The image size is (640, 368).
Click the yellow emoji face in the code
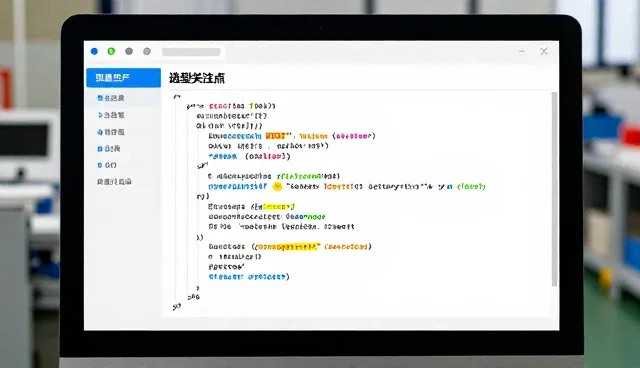tap(277, 186)
